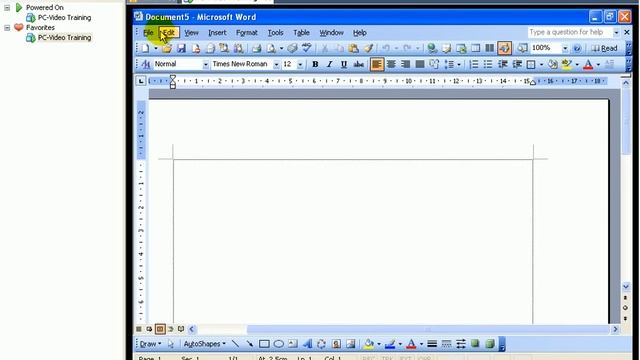The width and height of the screenshot is (640, 360).
Task: Toggle Bold formatting
Action: (x=315, y=64)
